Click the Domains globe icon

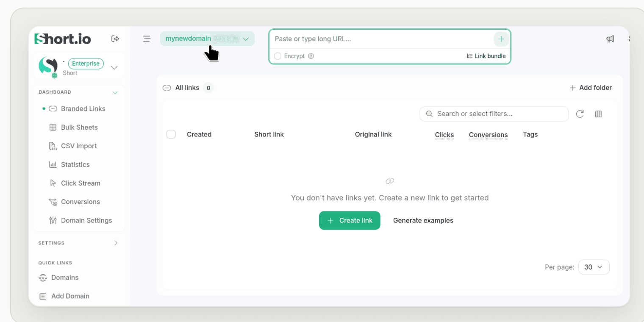click(x=43, y=278)
